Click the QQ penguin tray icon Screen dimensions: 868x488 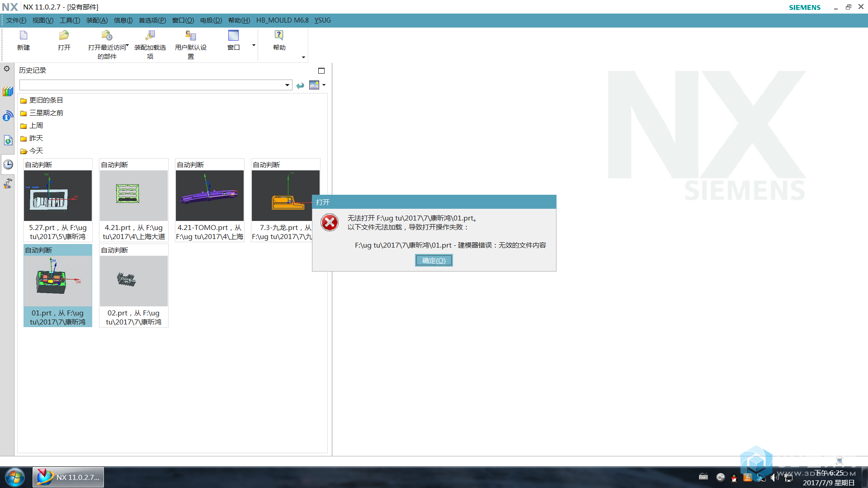click(734, 478)
